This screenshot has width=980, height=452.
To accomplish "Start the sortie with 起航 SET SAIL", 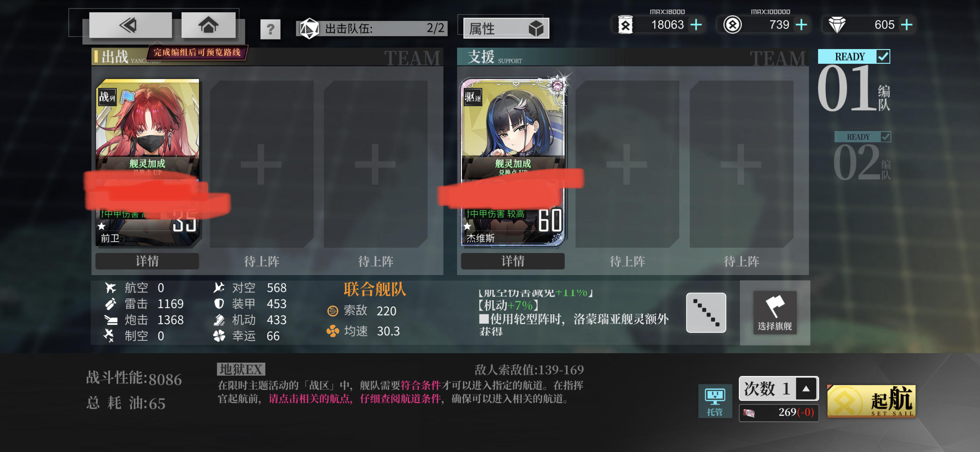I will click(871, 401).
